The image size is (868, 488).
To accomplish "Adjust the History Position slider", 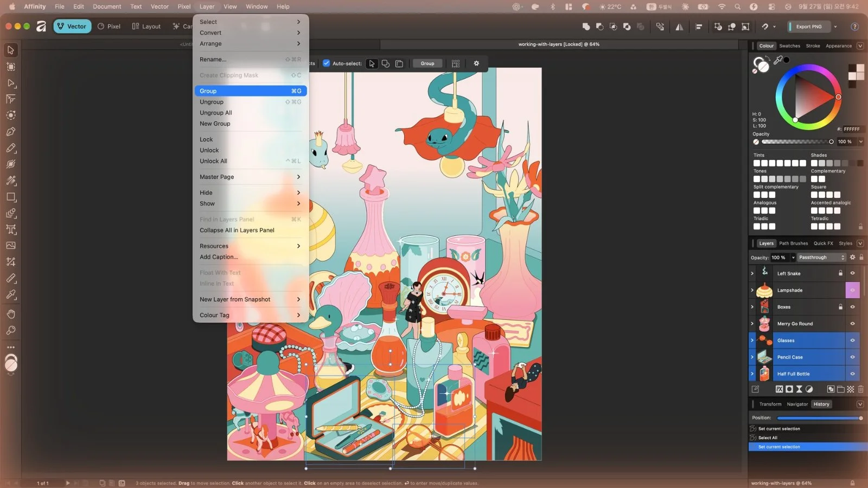I will [x=819, y=418].
